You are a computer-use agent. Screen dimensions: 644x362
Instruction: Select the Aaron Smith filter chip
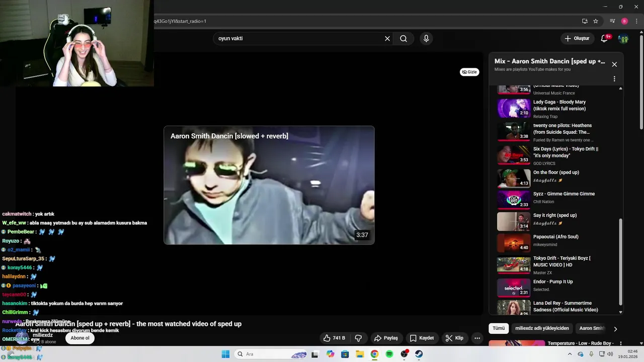click(x=591, y=328)
